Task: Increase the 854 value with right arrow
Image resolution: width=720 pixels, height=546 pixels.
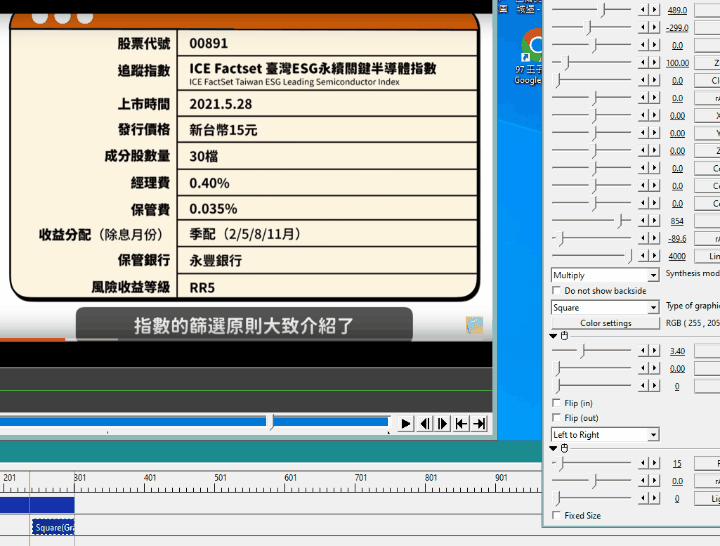Action: 655,221
